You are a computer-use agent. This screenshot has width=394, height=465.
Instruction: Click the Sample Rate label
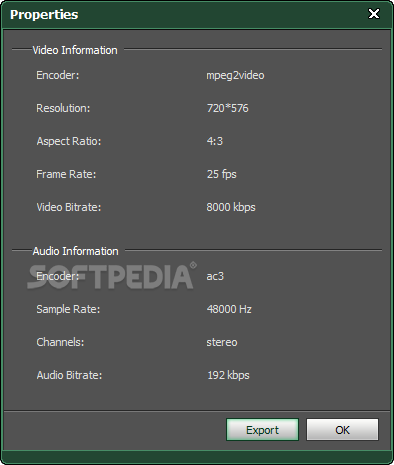click(68, 309)
